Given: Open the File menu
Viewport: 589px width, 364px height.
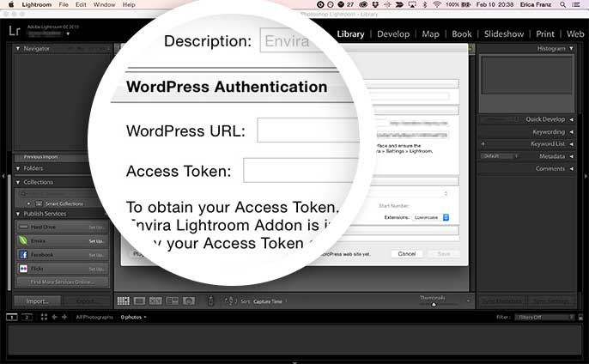Looking at the screenshot, I should tap(64, 4).
